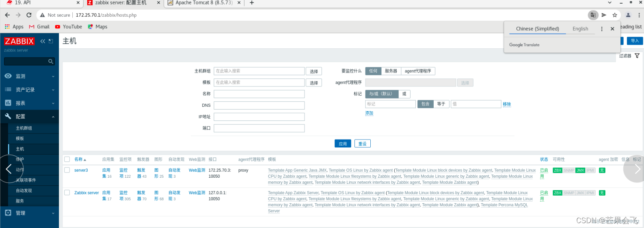The height and width of the screenshot is (228, 644).
Task: Close the Google Translate popup
Action: (612, 29)
